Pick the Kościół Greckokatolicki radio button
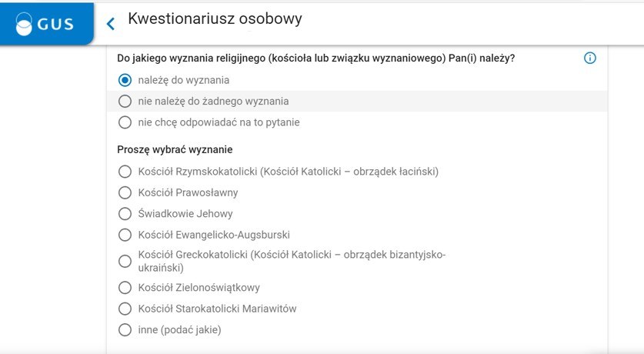Screen dimensions: 644x354 [125, 261]
